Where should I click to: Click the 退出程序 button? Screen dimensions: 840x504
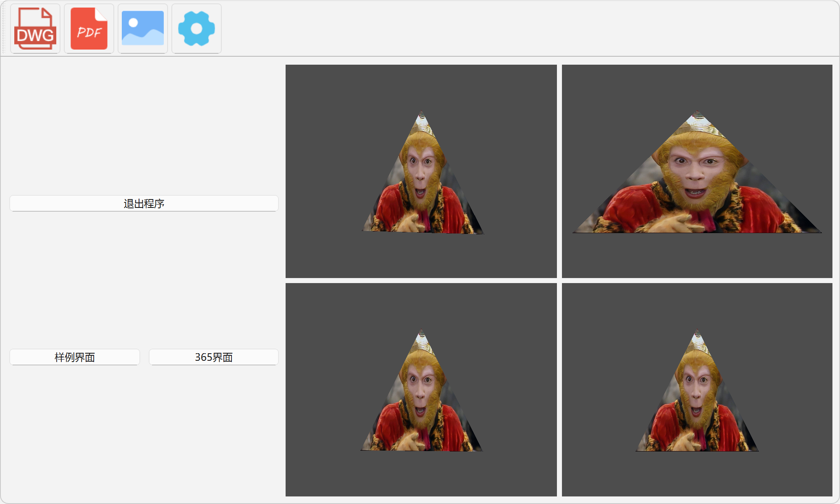tap(144, 203)
